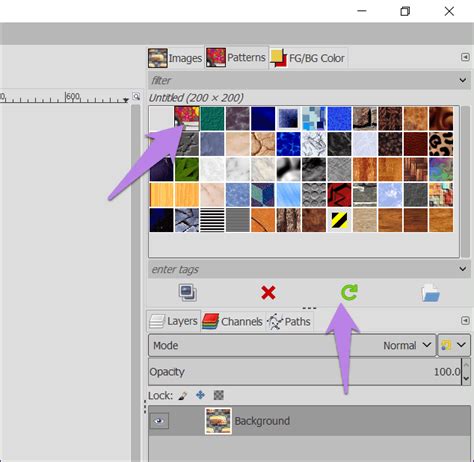Image resolution: width=474 pixels, height=462 pixels.
Task: Toggle lock alpha channel checkerboard
Action: pyautogui.click(x=218, y=395)
